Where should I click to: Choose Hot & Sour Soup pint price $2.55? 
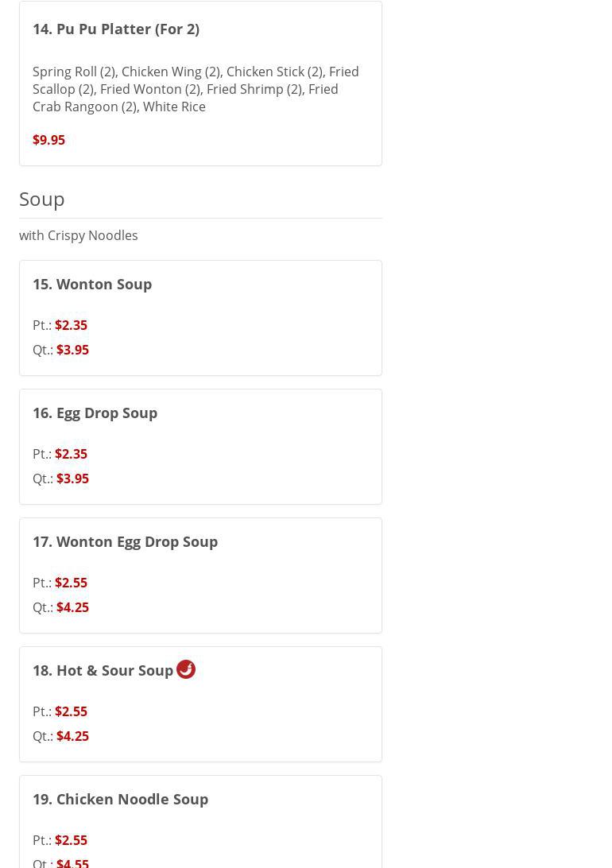[71, 711]
